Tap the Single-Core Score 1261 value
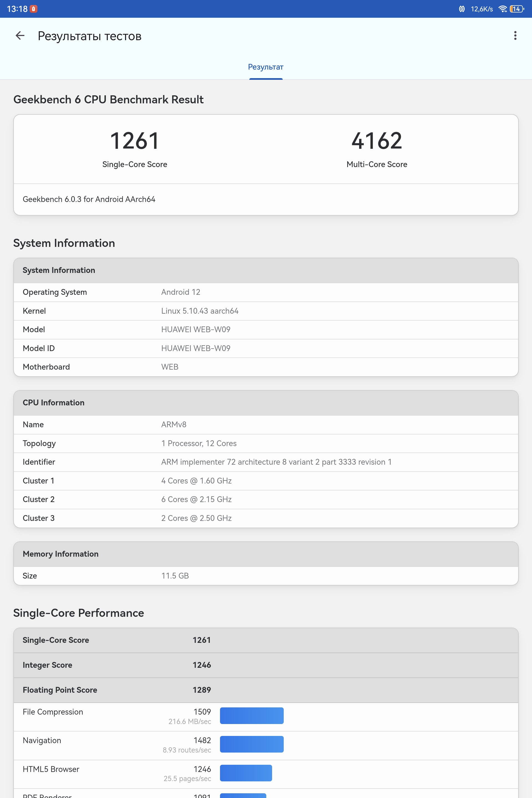532x798 pixels. 135,140
